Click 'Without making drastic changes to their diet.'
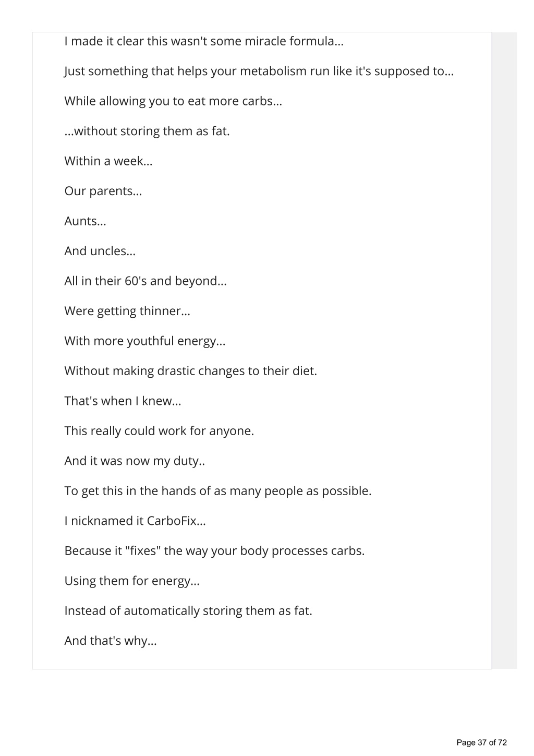Viewport: 534px width, 756px height. click(x=191, y=371)
